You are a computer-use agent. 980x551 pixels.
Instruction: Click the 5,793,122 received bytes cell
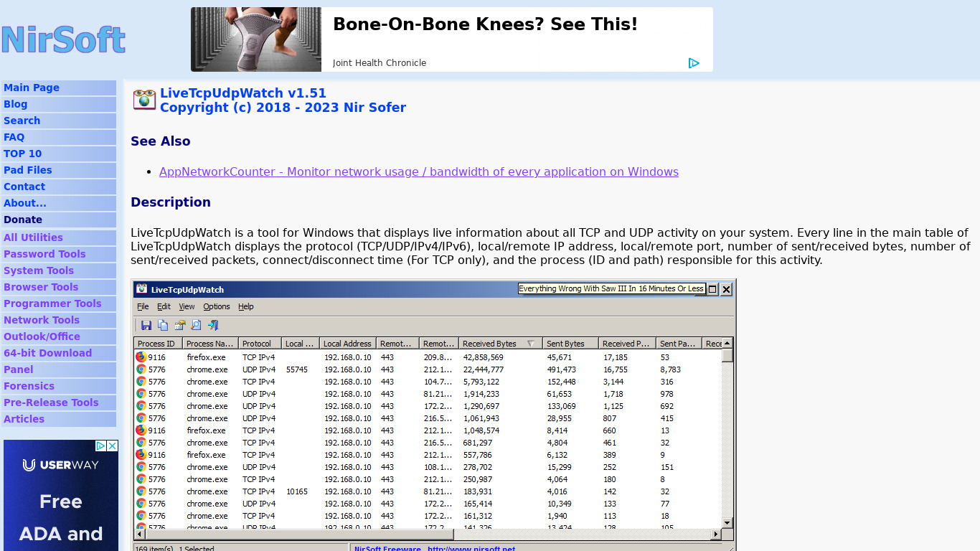481,381
